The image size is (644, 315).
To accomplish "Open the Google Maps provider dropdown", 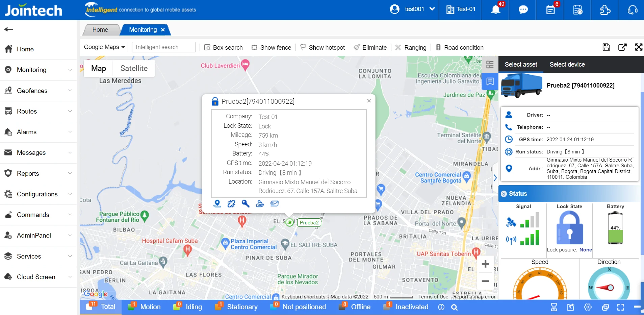I will (104, 47).
